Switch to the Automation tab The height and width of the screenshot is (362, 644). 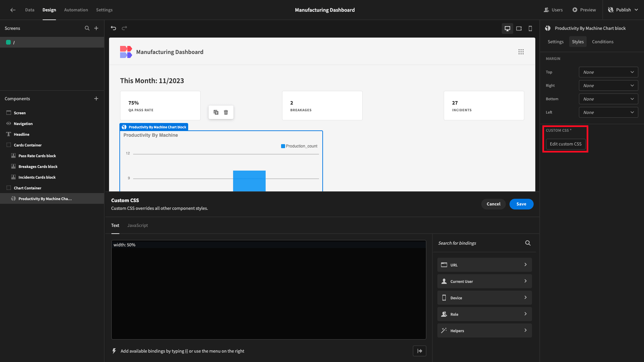click(76, 10)
